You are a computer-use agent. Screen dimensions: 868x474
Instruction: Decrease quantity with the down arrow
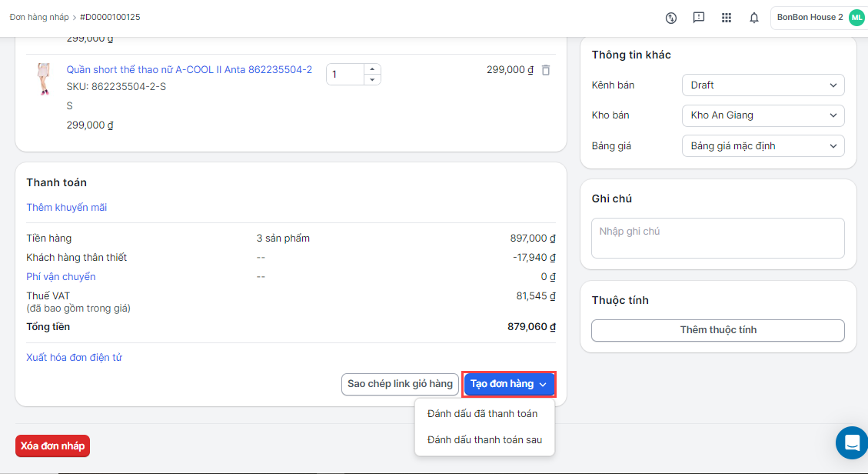coord(372,79)
